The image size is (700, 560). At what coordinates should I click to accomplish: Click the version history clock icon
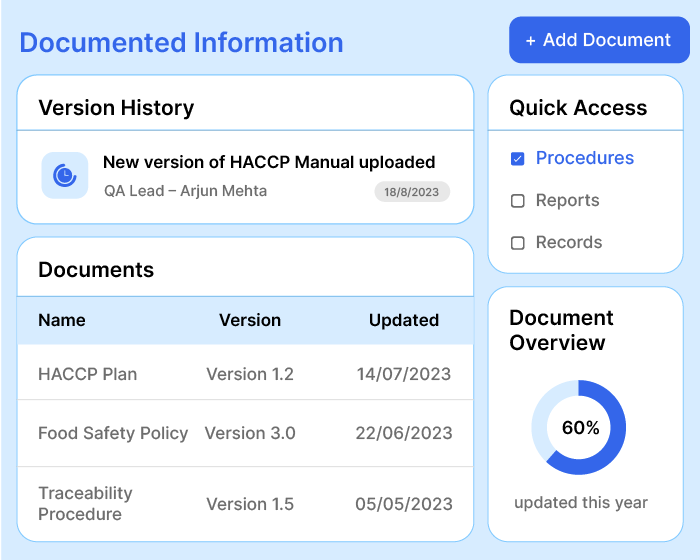64,175
